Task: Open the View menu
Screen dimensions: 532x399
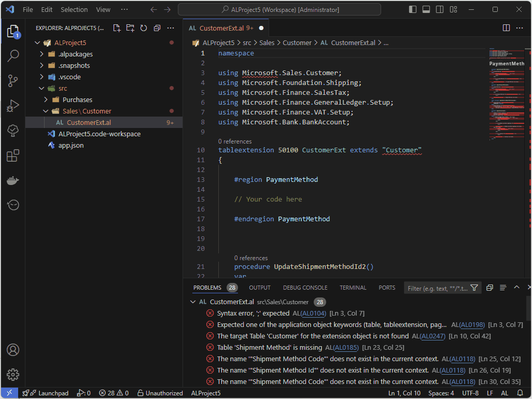Action: coord(103,9)
